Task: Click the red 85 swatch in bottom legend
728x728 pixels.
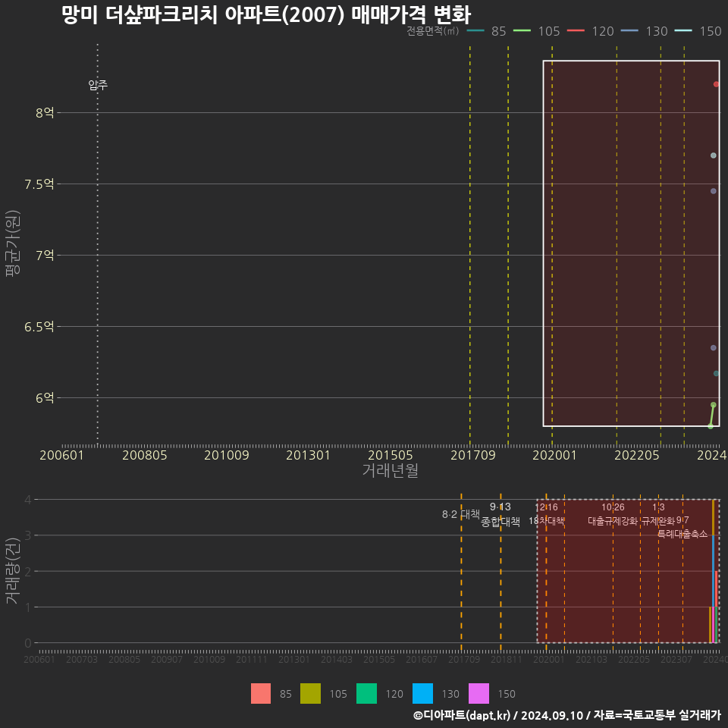Action: [260, 694]
